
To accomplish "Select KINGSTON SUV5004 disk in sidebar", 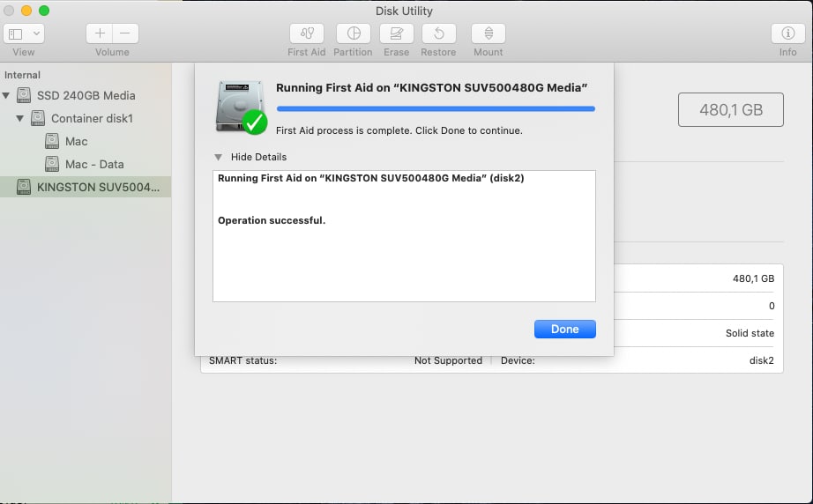I will (x=86, y=187).
